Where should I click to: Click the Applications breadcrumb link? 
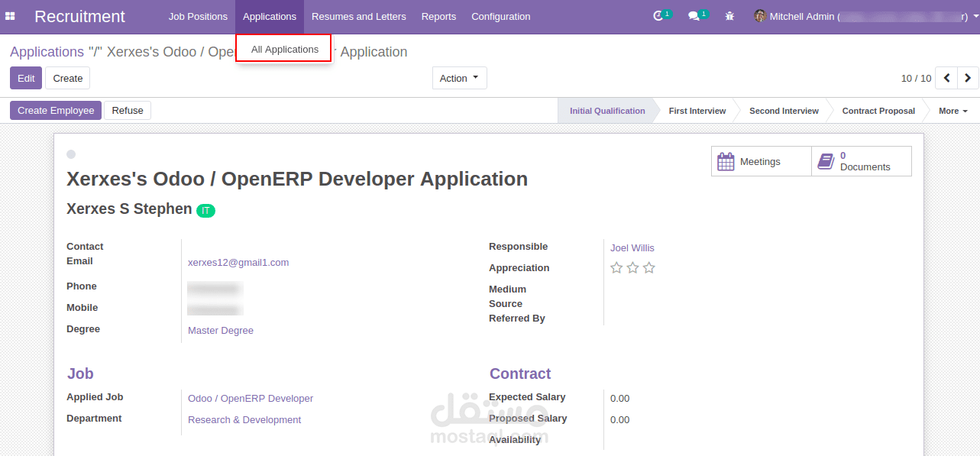click(47, 52)
